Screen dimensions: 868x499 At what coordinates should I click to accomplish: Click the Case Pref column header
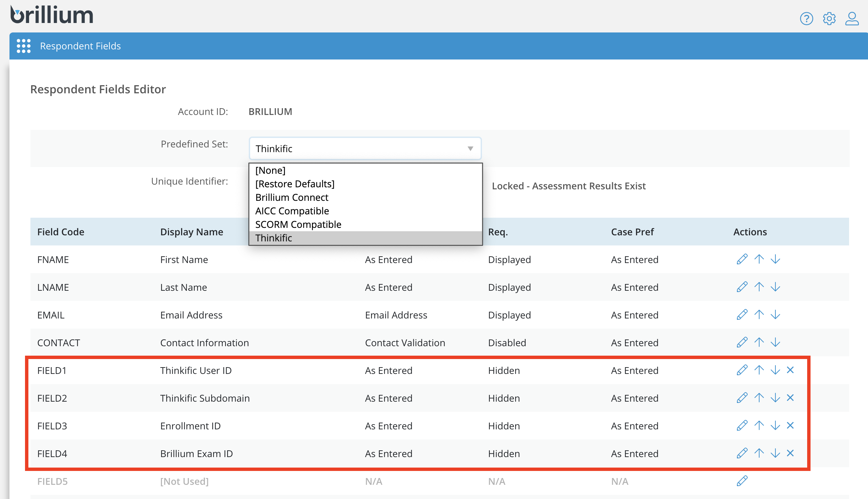[632, 232]
